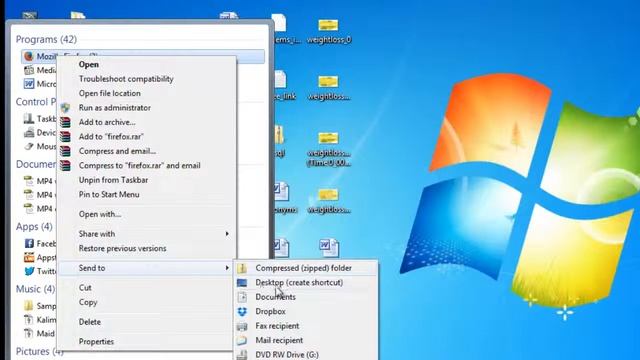Select the weightloss_0 desktop folder icon
640x360 pixels.
(329, 26)
